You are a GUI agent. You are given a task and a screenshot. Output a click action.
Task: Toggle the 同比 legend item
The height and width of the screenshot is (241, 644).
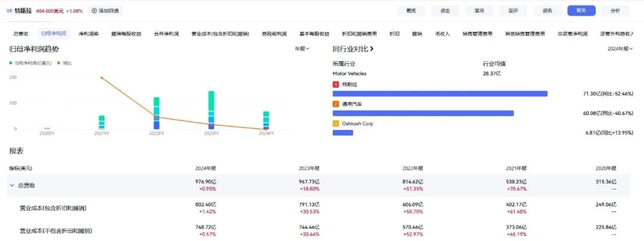pyautogui.click(x=64, y=63)
